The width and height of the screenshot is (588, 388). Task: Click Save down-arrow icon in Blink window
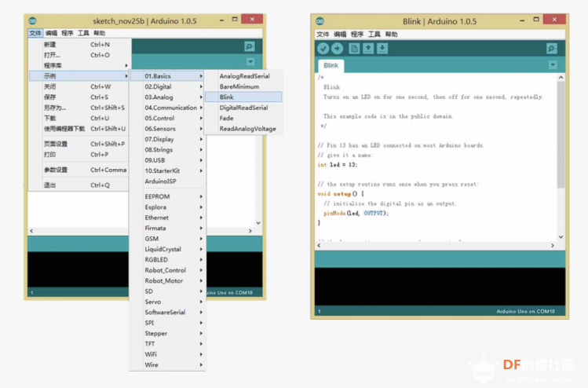(382, 49)
